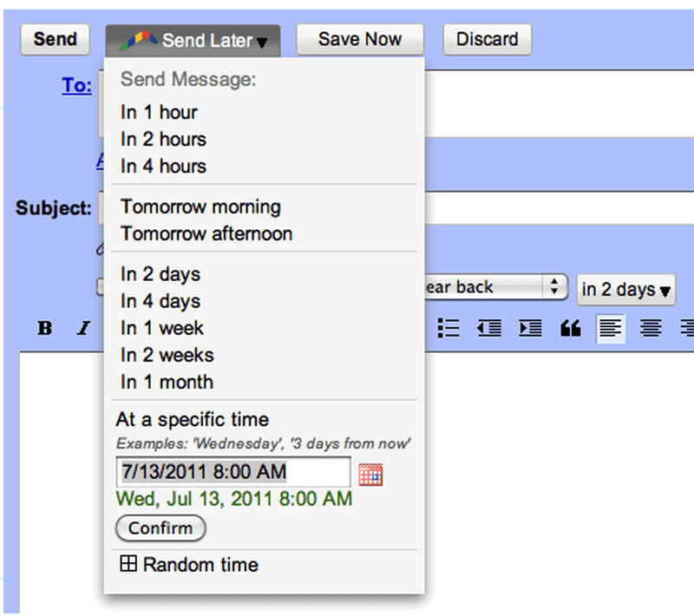Increase the text indent

[530, 328]
